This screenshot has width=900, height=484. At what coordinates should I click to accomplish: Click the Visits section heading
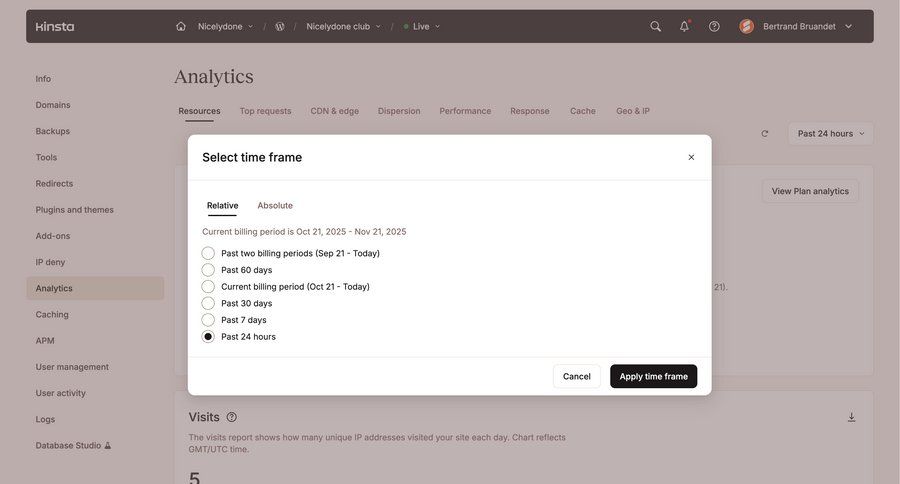[x=204, y=417]
